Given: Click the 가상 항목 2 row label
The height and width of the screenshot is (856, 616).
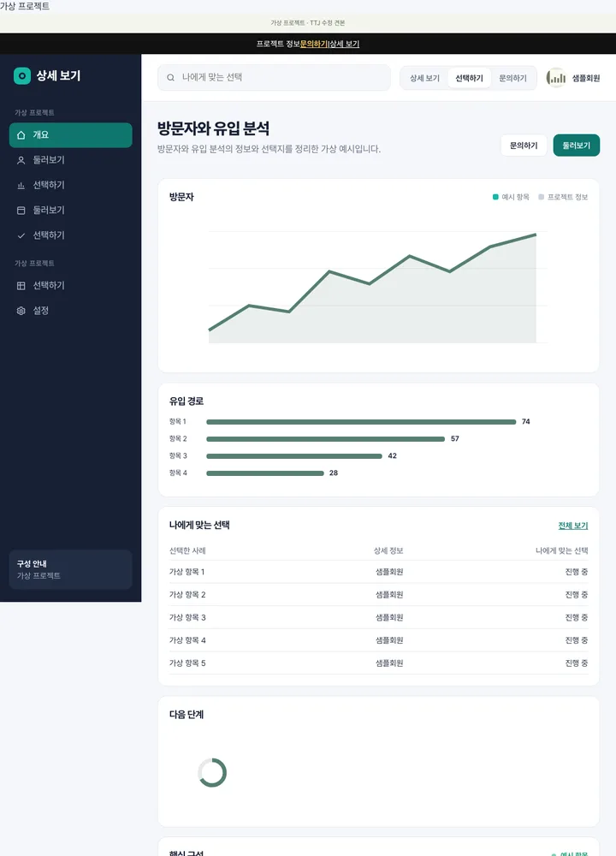Looking at the screenshot, I should 187,595.
